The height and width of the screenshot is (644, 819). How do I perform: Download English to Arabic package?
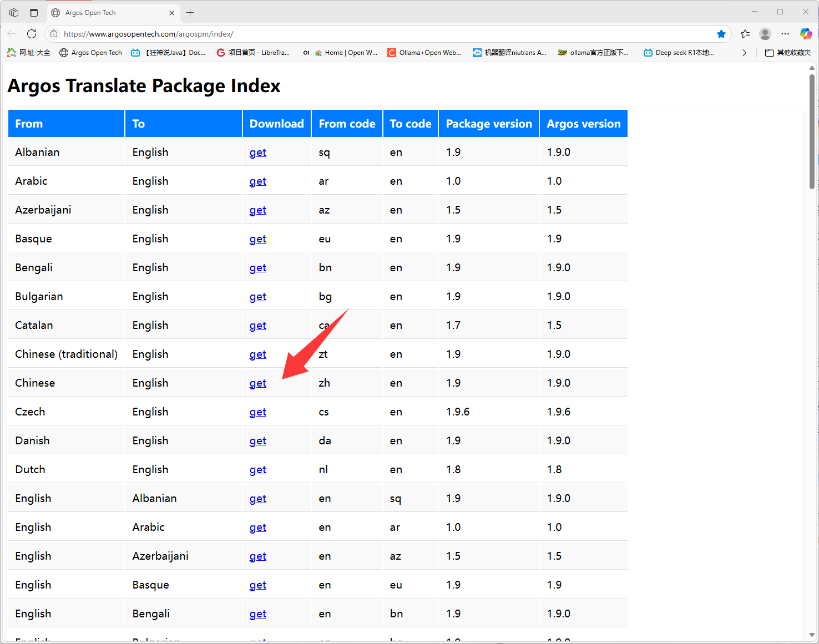pyautogui.click(x=257, y=528)
